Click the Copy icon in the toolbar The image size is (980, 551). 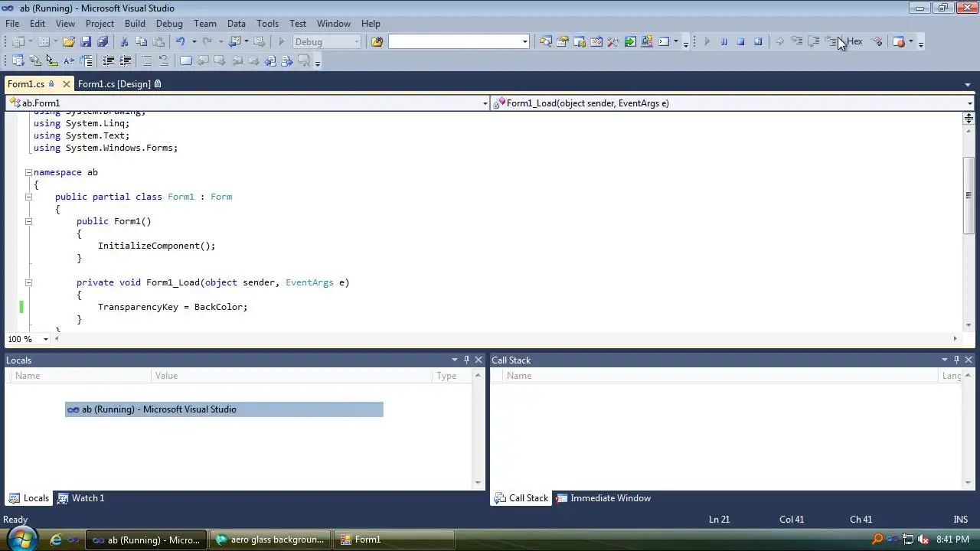(141, 41)
